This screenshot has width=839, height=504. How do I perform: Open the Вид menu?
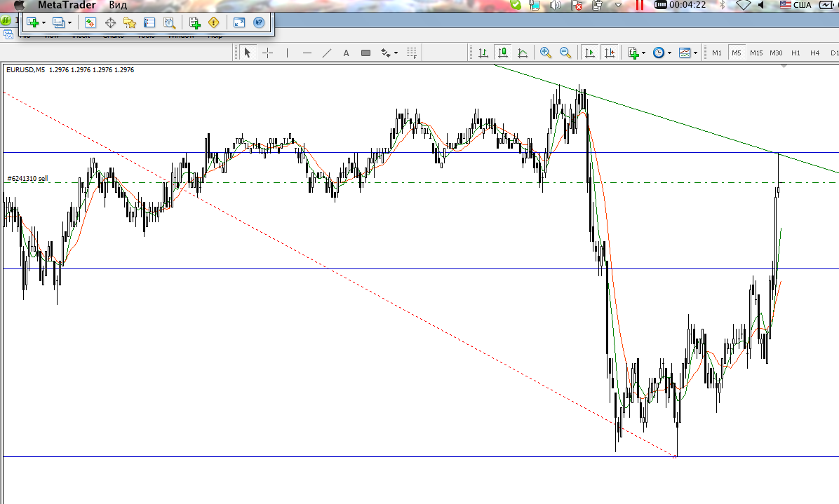point(118,5)
